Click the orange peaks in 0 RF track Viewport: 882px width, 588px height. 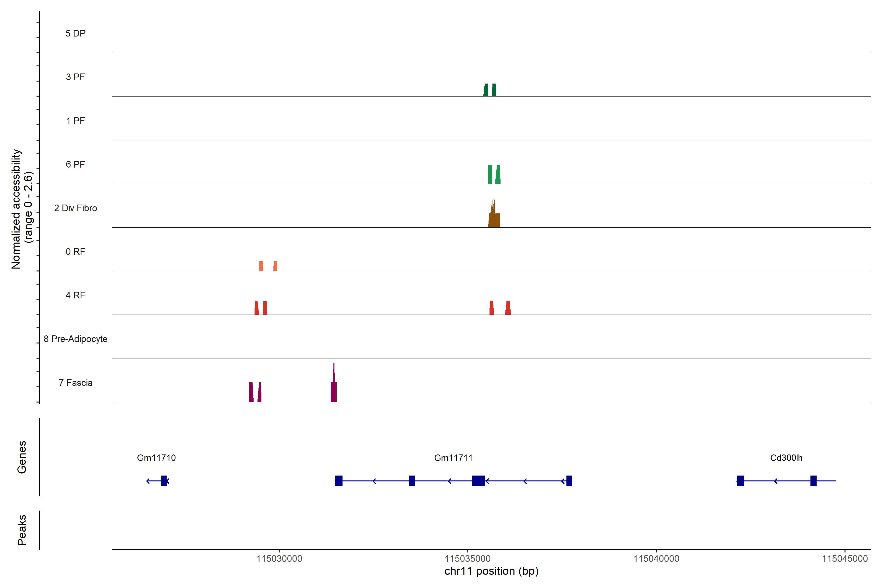[261, 266]
